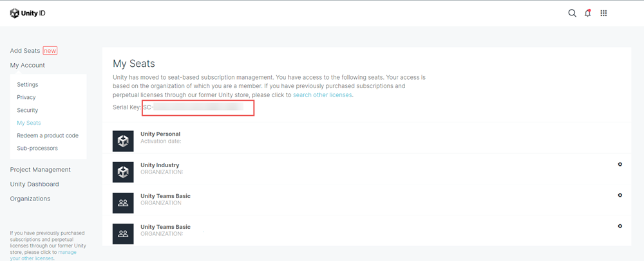Follow the 'search other licenses' link

pos(323,95)
